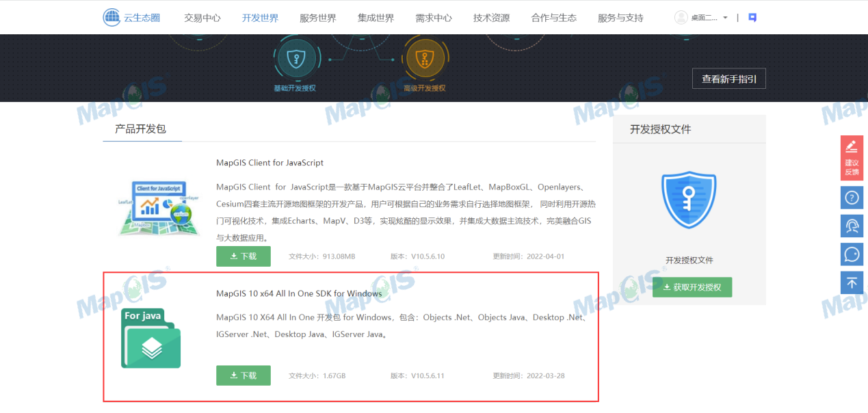Click the Client for JavaScript thumbnail
The height and width of the screenshot is (413, 868).
coord(159,207)
